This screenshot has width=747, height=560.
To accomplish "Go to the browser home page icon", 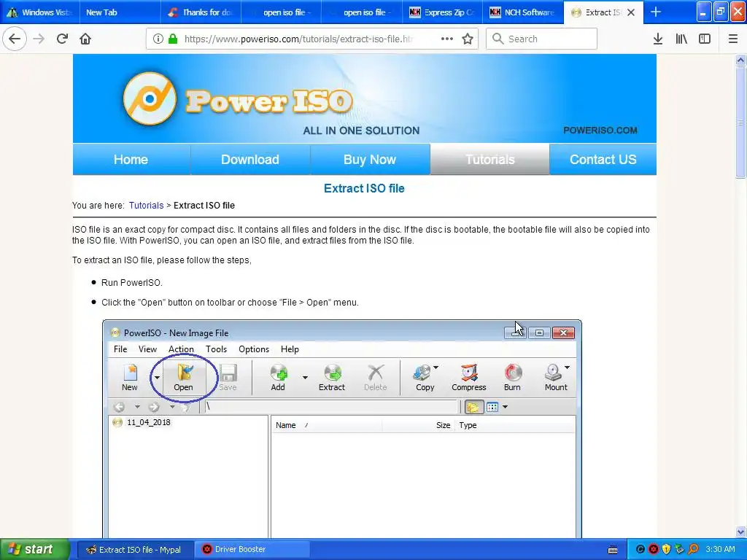I will [85, 39].
